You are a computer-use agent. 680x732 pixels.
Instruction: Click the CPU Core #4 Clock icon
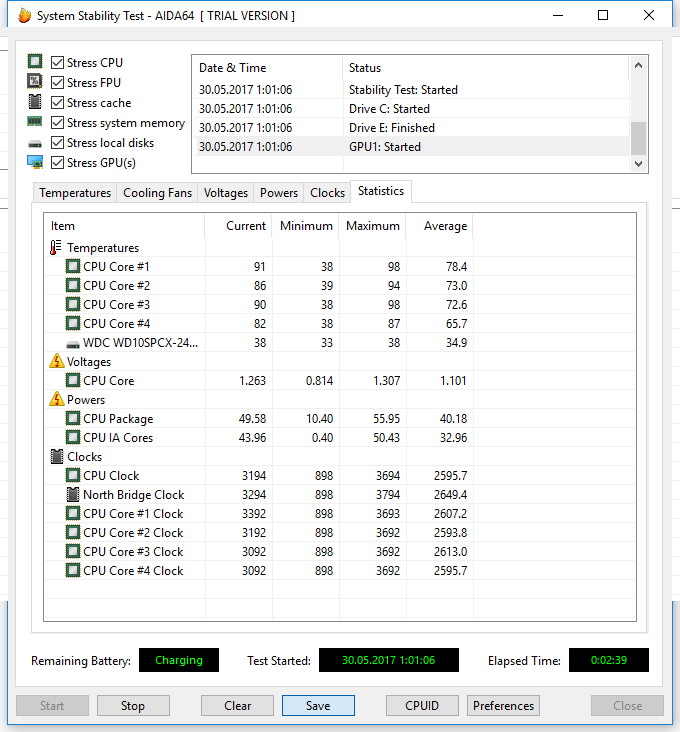coord(73,570)
